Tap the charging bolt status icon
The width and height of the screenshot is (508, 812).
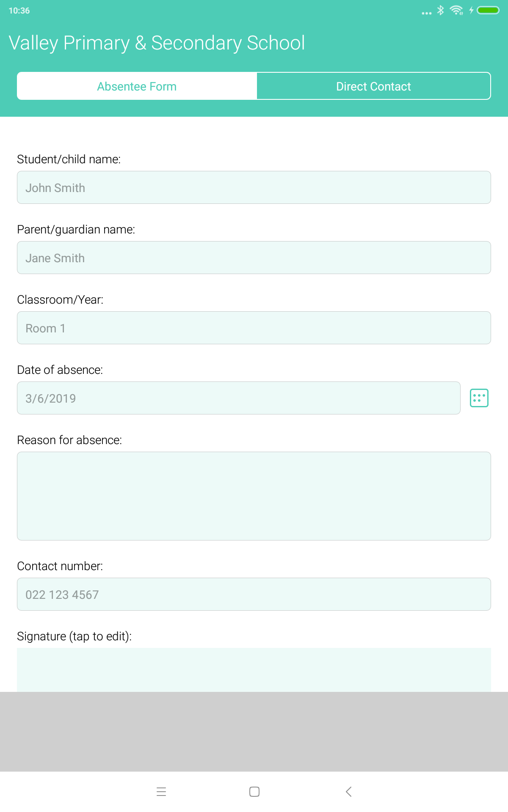[x=471, y=10]
